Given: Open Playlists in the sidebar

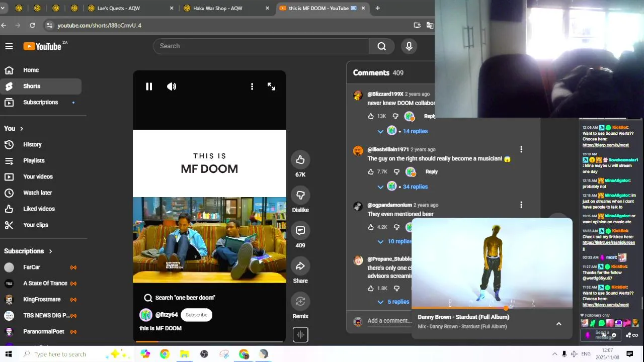Looking at the screenshot, I should pos(41,160).
